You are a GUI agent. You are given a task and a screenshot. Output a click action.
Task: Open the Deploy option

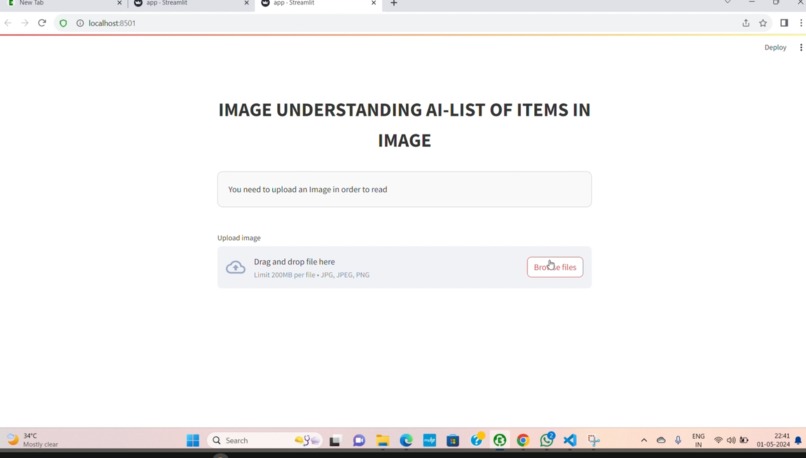(775, 47)
